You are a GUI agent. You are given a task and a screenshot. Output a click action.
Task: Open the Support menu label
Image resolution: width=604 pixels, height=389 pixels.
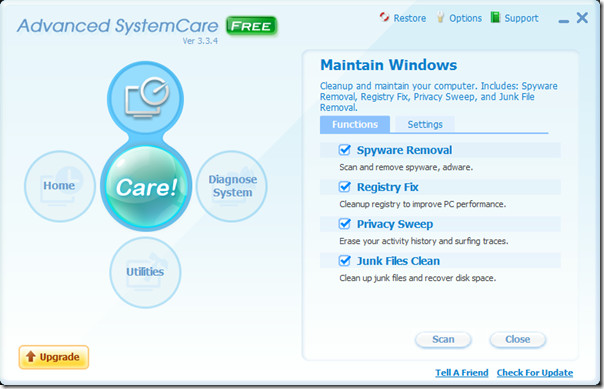point(521,18)
